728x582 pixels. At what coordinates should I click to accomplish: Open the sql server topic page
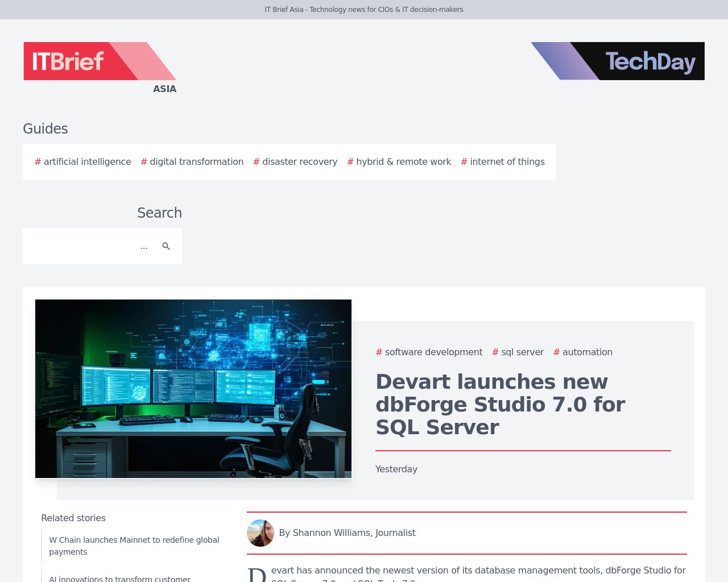[522, 352]
